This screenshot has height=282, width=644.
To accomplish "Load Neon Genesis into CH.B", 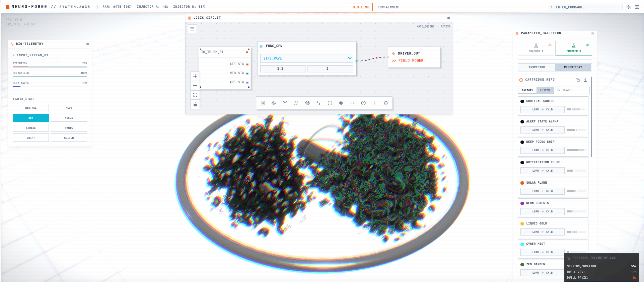I will tap(542, 211).
